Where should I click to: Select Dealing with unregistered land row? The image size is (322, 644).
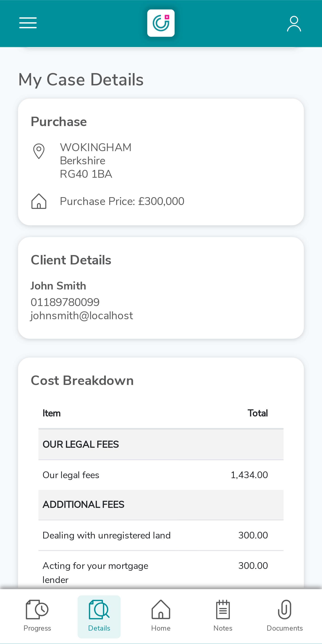tap(161, 536)
